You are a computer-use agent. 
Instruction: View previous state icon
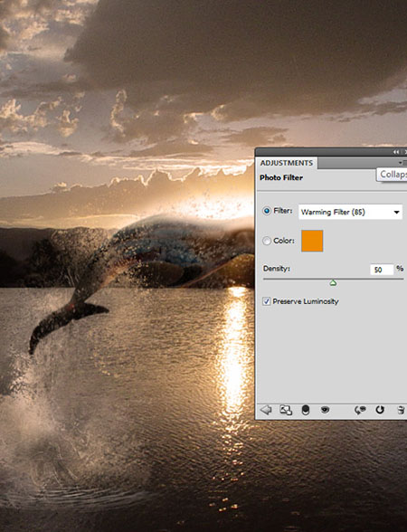point(360,410)
